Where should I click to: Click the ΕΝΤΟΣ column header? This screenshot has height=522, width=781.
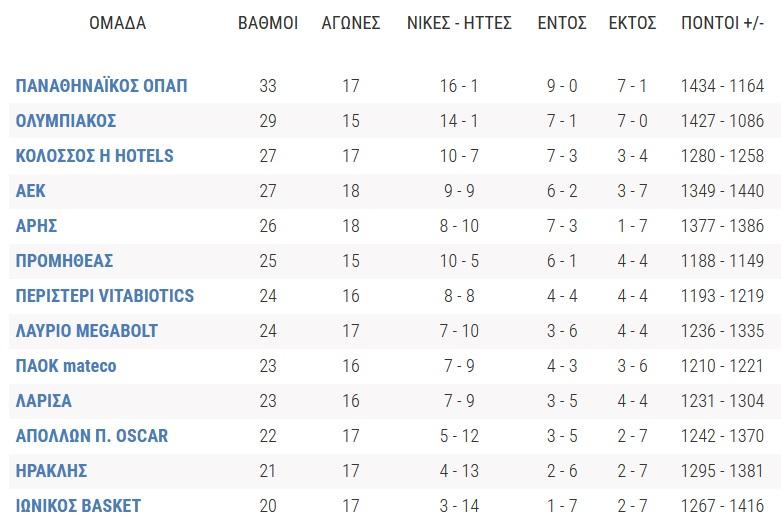pos(562,23)
